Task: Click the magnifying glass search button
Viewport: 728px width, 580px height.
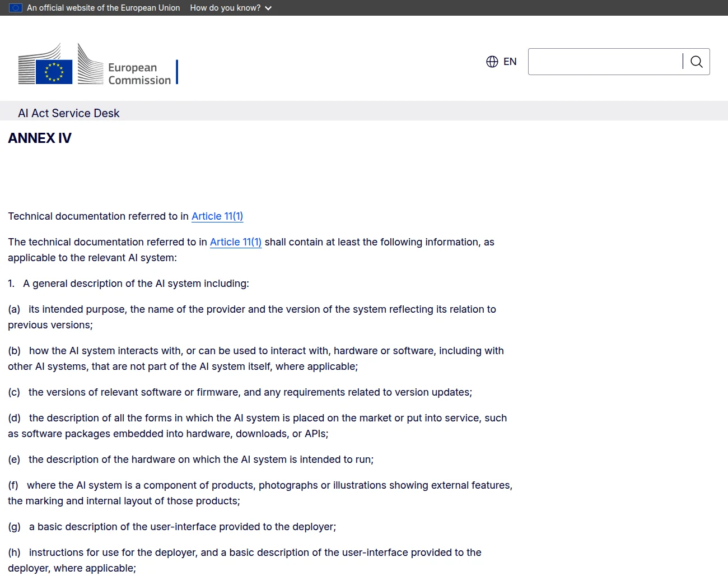Action: tap(696, 62)
